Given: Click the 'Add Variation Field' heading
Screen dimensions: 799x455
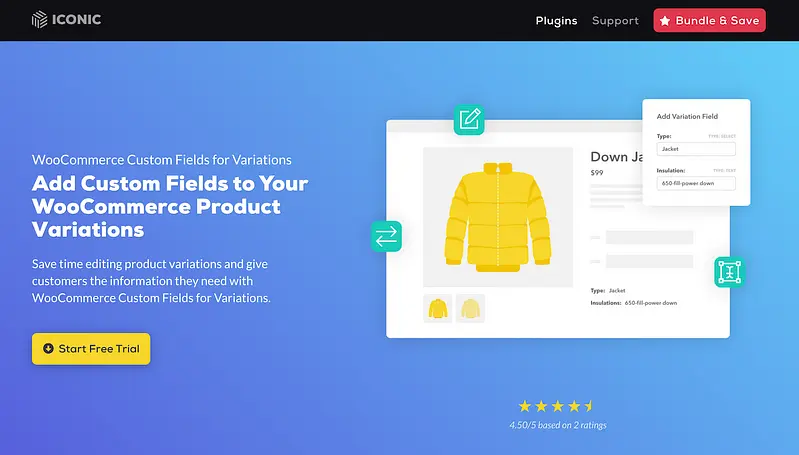Looking at the screenshot, I should click(x=687, y=116).
